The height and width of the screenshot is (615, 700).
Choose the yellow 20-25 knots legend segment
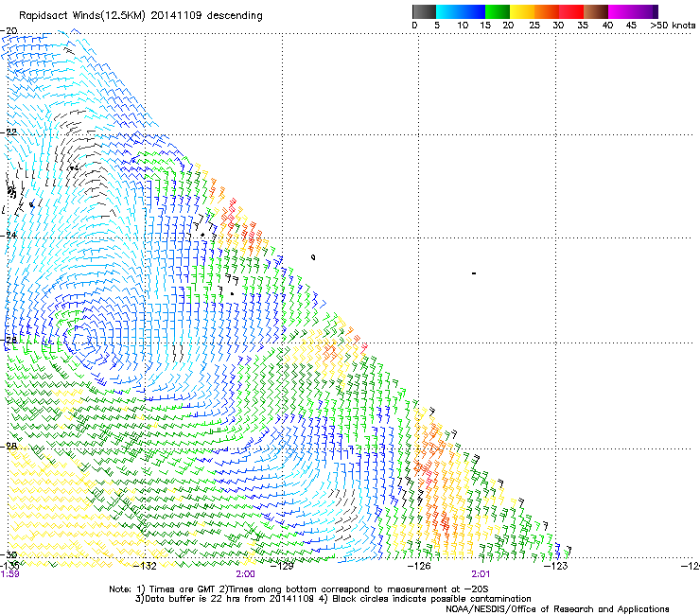[x=522, y=11]
